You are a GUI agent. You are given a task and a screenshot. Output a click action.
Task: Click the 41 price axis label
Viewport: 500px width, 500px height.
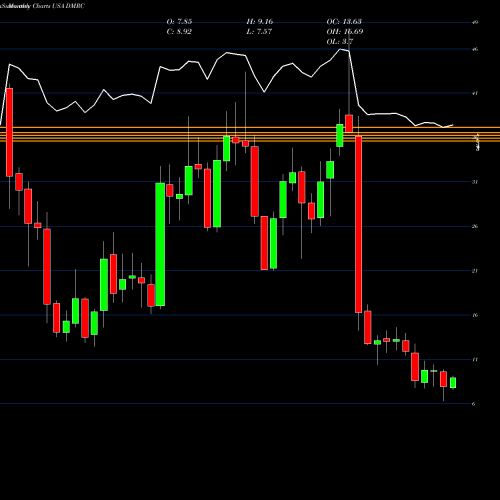475,93
